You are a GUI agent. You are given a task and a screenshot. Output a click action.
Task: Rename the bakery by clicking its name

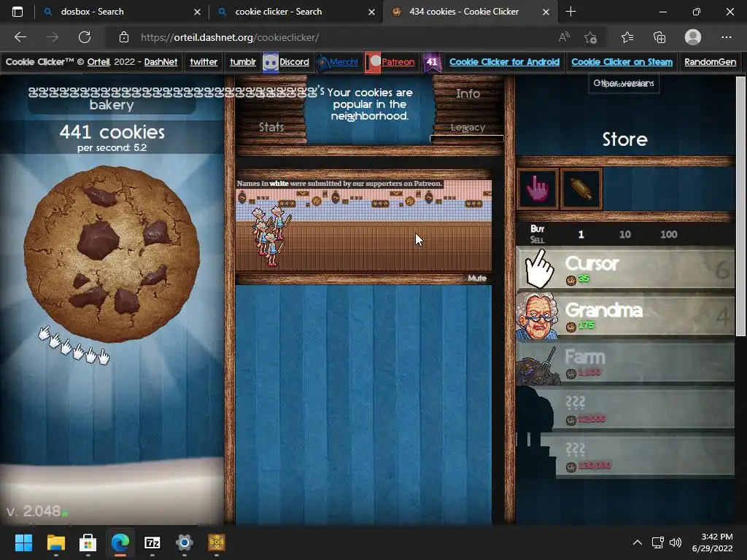[x=112, y=98]
